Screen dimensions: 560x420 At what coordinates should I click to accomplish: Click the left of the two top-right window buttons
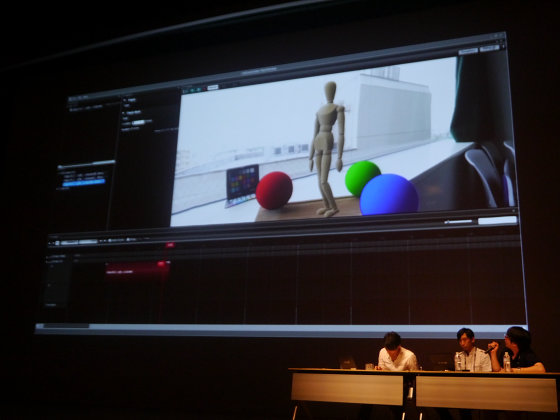468,51
